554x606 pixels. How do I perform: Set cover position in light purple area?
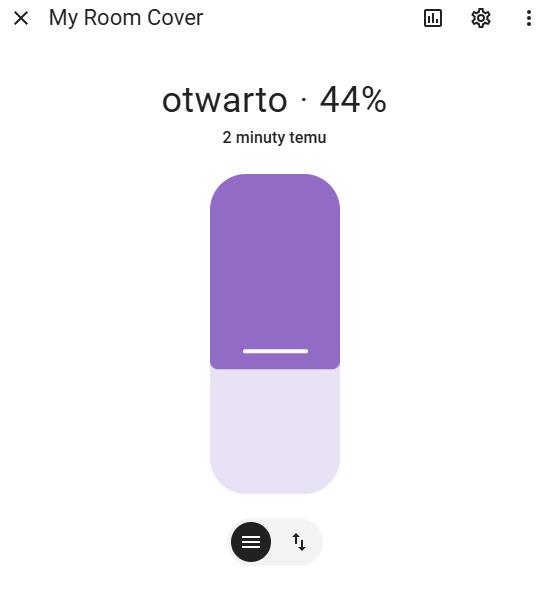tap(275, 431)
